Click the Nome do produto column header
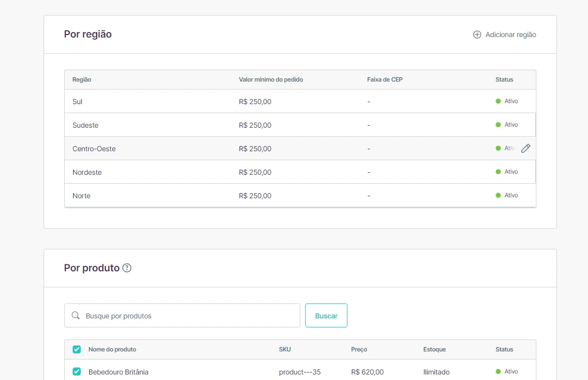Viewport: 588px width, 380px height. (112, 349)
